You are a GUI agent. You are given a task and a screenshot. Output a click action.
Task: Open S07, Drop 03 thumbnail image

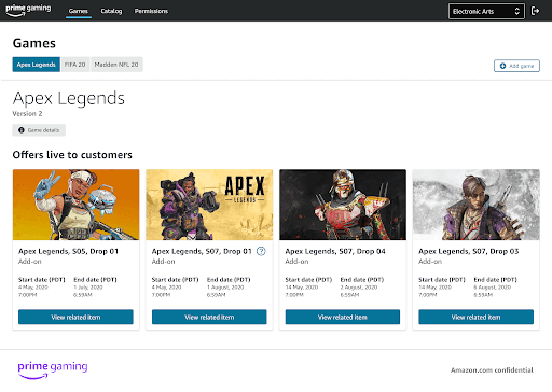476,205
